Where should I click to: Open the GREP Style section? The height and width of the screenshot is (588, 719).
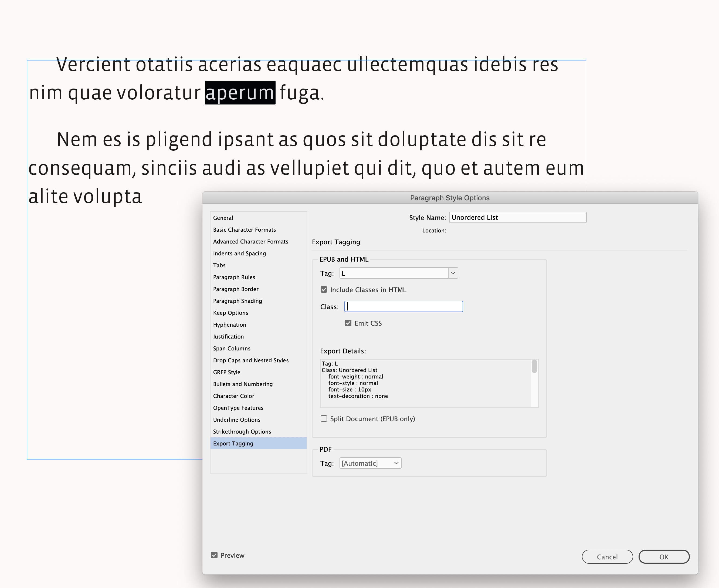pyautogui.click(x=226, y=372)
